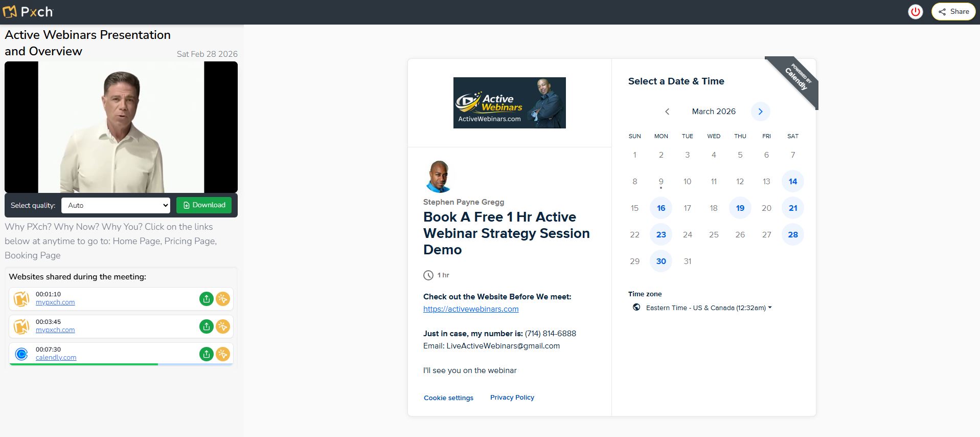Click the "March 2026" month label
Image resolution: width=980 pixels, height=437 pixels.
pos(714,112)
